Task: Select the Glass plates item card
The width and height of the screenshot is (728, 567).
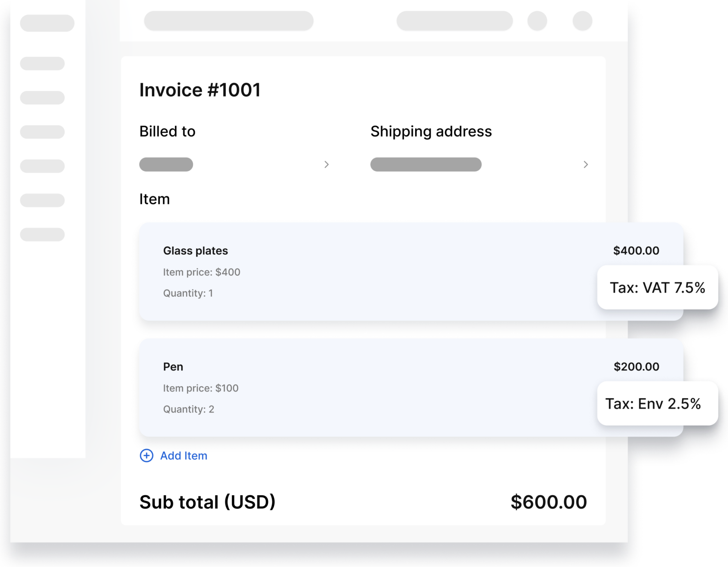Action: pos(411,272)
